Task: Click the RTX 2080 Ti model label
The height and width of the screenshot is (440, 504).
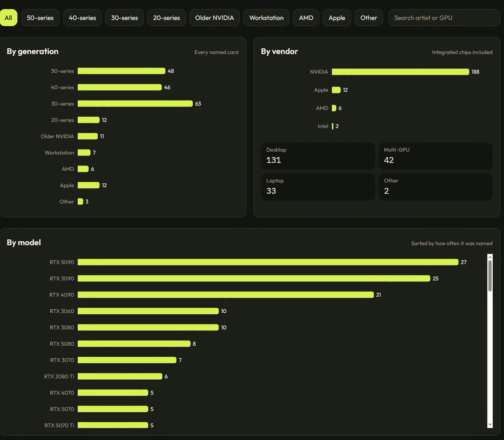Action: (59, 376)
